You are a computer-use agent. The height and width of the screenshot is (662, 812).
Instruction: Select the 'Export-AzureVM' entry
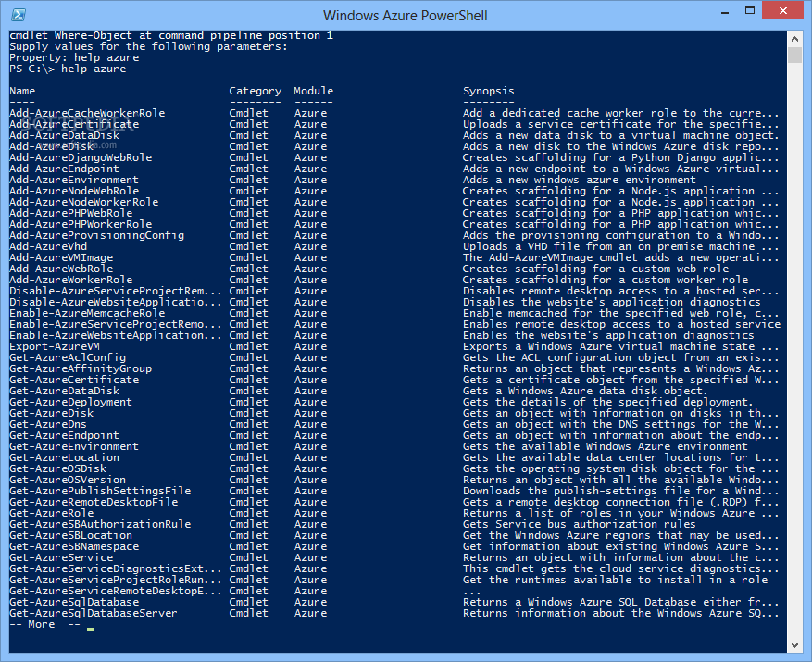point(55,347)
